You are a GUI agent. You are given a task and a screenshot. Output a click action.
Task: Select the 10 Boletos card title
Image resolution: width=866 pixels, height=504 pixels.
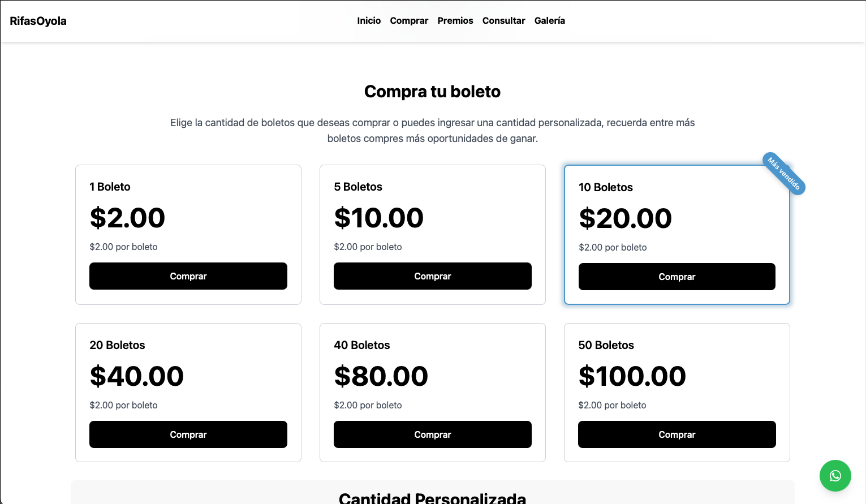point(605,187)
